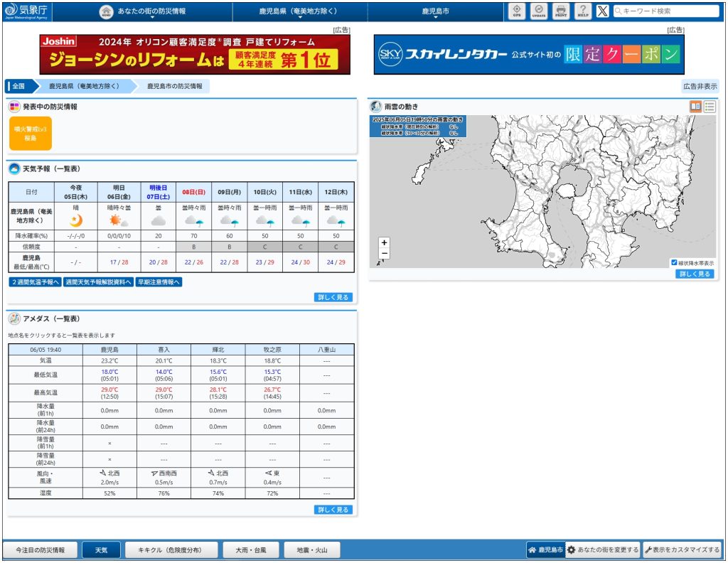728x563 pixels.
Task: Expand the あなたの街の防災情報 dropdown
Action: coord(151,12)
